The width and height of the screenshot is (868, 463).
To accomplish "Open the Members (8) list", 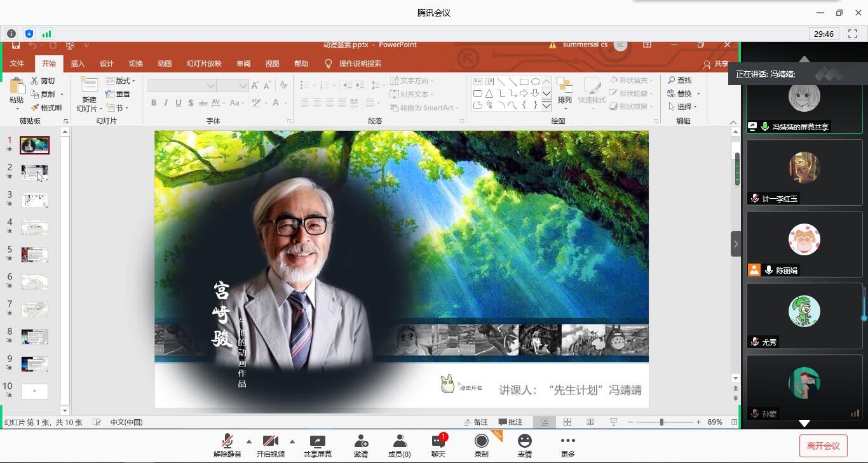I will tap(399, 441).
